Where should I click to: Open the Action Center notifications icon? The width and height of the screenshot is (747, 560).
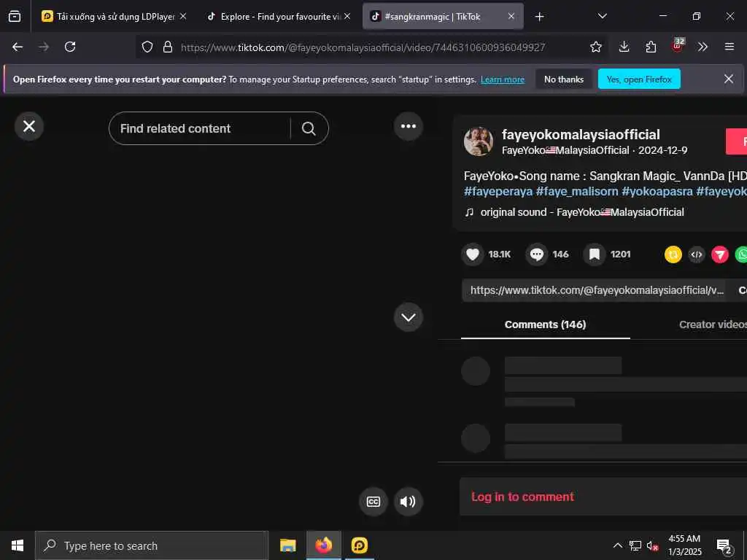(x=724, y=545)
